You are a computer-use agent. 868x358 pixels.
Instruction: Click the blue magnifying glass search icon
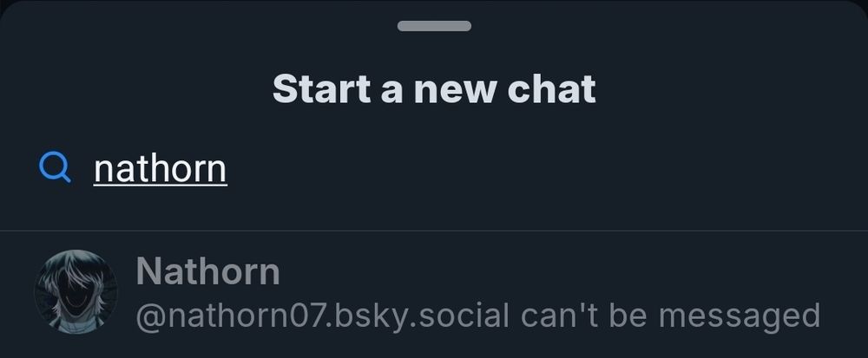pos(55,166)
